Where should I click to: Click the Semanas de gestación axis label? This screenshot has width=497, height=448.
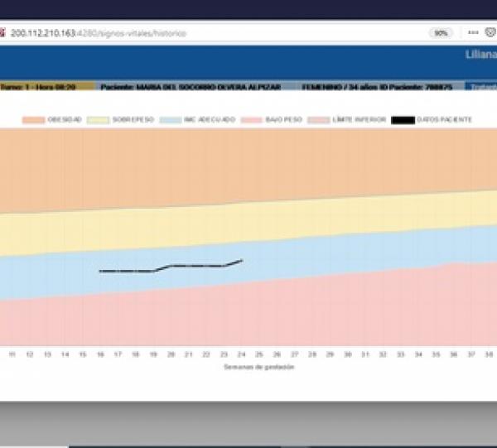[x=258, y=366]
